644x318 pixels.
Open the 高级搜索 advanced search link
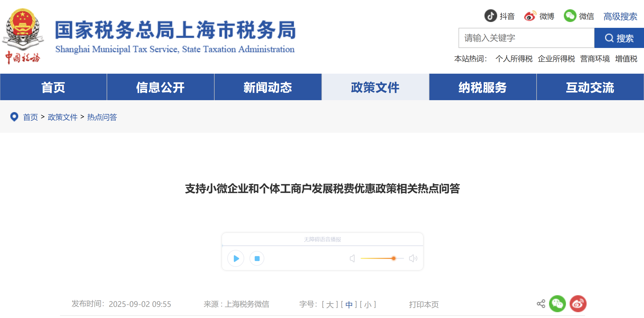click(620, 16)
